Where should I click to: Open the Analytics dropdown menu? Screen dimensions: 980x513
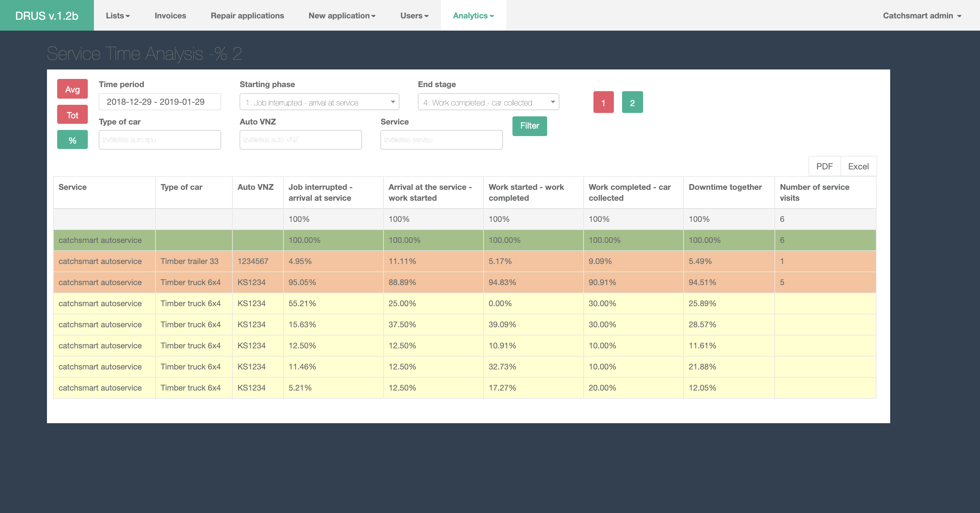473,16
